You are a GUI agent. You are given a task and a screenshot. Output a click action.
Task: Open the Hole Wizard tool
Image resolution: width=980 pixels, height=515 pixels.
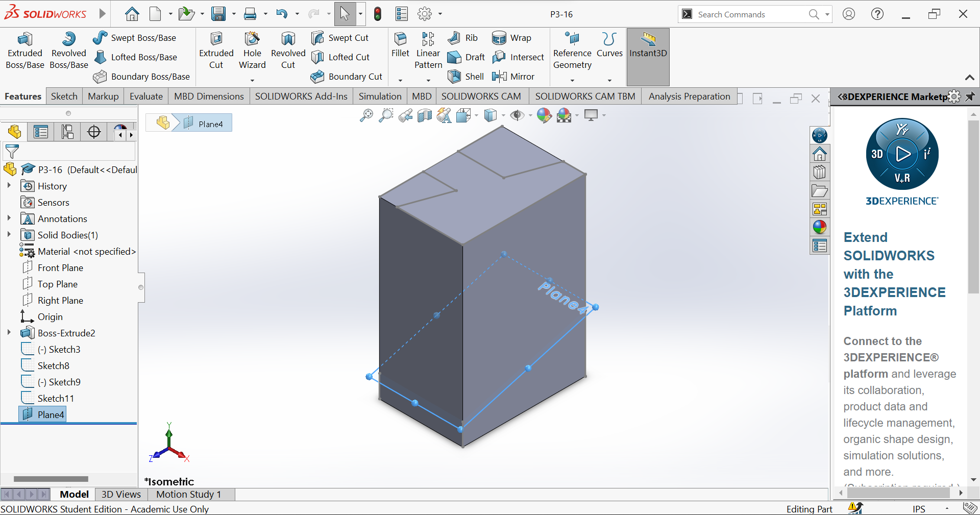pyautogui.click(x=252, y=50)
